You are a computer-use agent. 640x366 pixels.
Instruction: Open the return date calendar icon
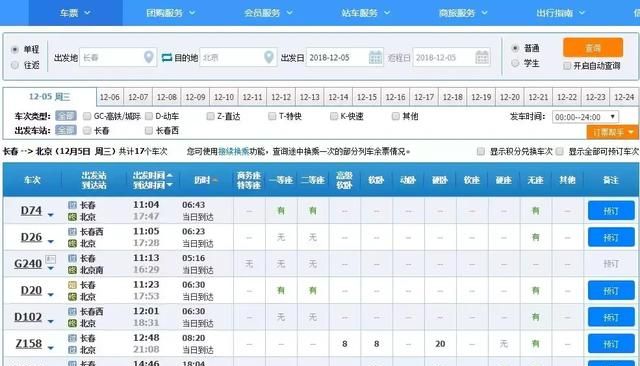point(482,57)
